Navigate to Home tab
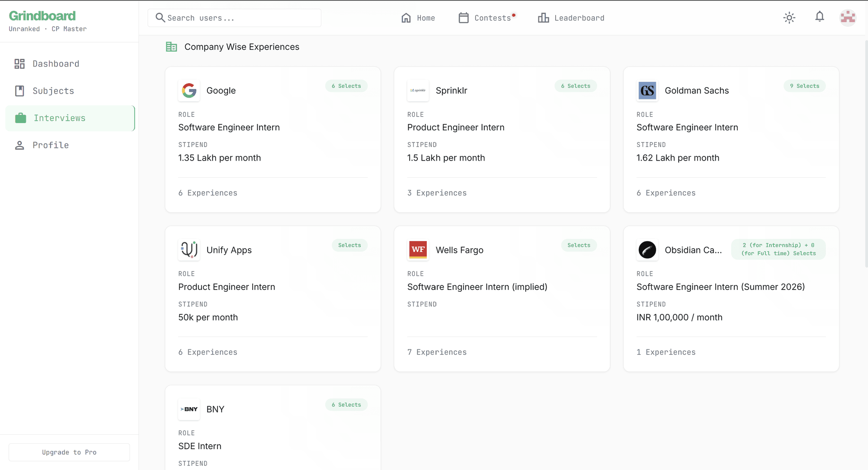868x470 pixels. 418,18
